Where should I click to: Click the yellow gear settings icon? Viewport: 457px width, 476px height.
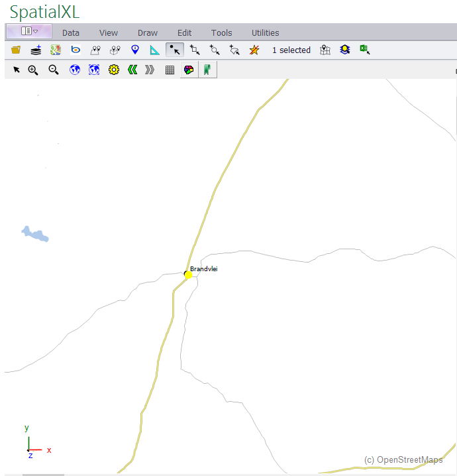pos(114,70)
